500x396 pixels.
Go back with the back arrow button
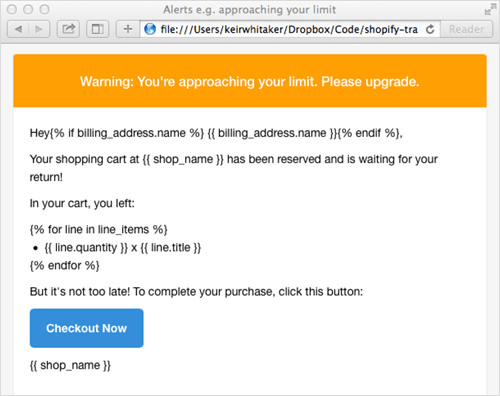click(x=18, y=29)
